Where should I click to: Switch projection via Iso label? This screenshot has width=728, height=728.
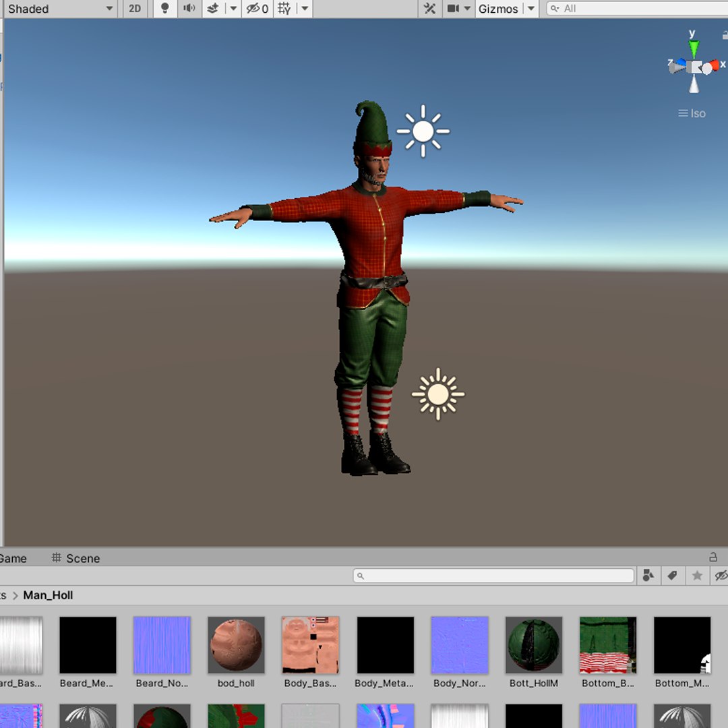click(692, 113)
